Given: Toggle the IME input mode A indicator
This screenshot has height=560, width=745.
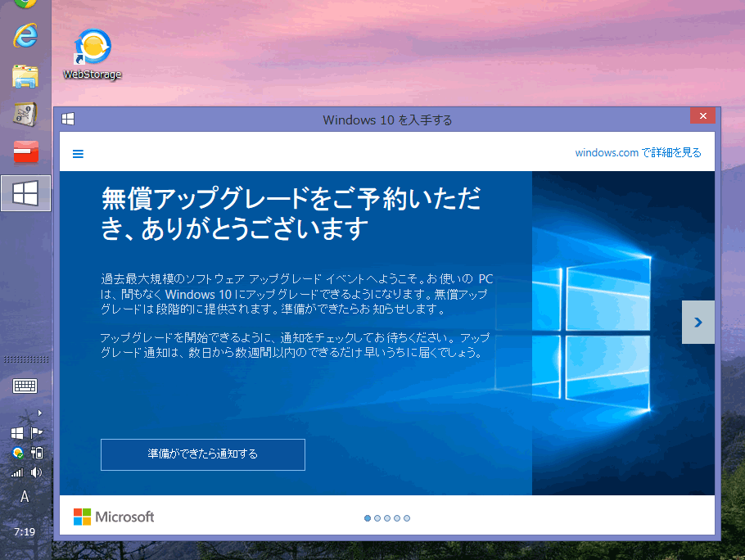Looking at the screenshot, I should tap(25, 497).
